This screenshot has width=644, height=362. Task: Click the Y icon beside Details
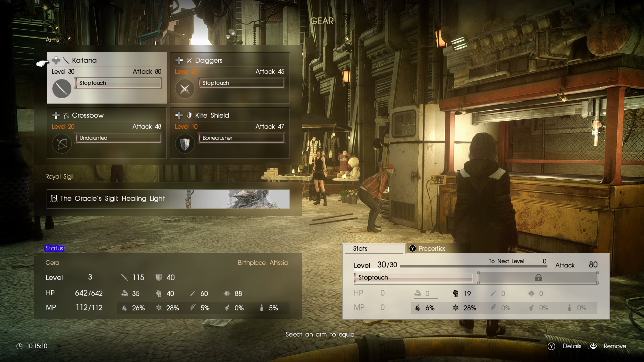click(x=551, y=346)
